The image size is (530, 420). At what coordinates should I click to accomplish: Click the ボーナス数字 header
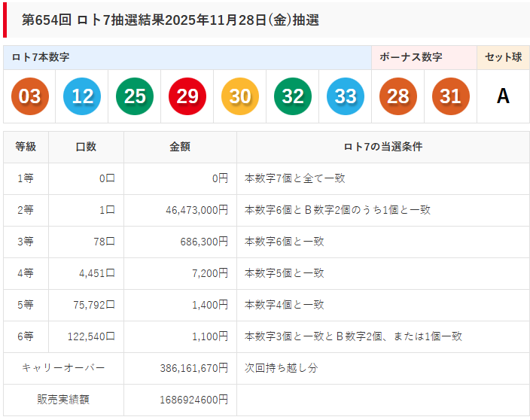coord(410,57)
